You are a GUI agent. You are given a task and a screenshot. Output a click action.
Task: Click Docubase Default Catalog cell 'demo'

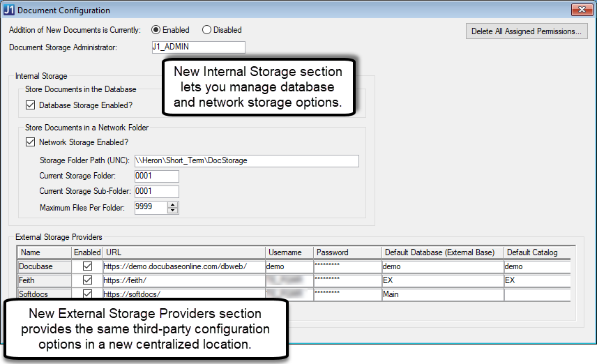[537, 266]
